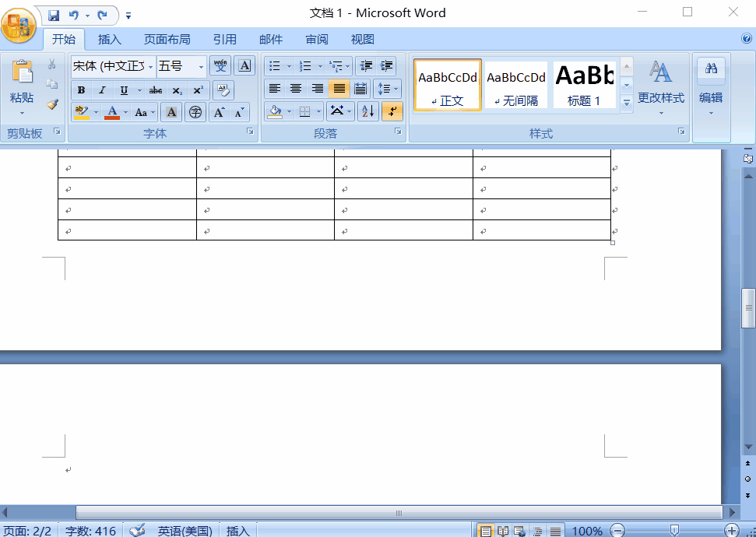Click the Save icon in quick access toolbar

point(54,15)
